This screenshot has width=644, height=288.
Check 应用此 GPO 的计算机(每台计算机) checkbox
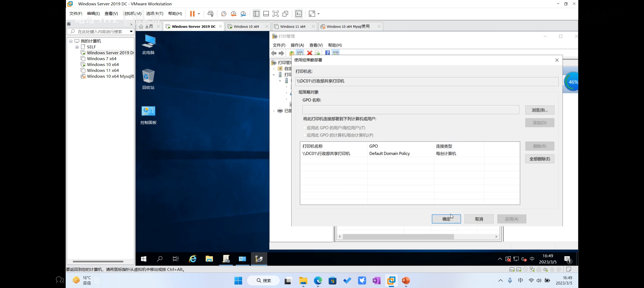[x=305, y=135]
